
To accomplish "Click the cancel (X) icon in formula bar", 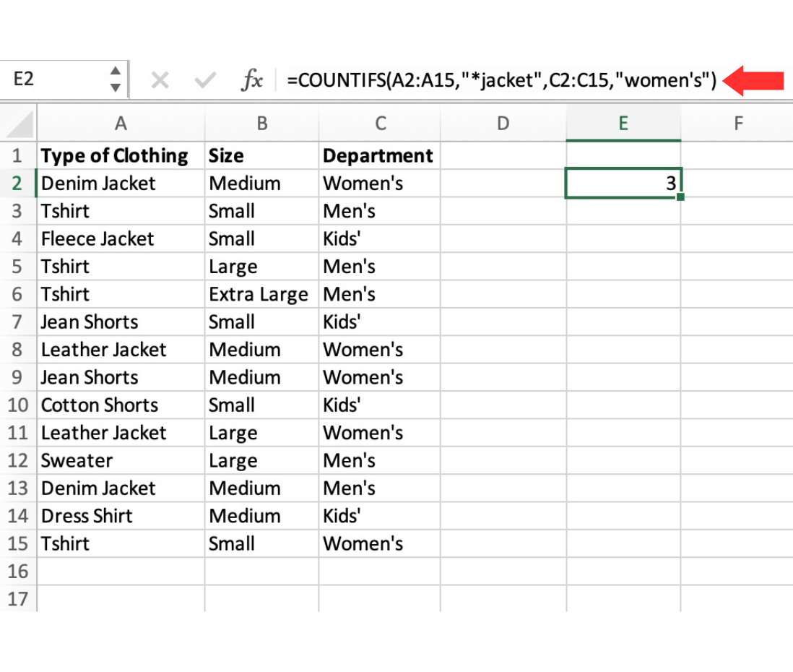I will (160, 80).
